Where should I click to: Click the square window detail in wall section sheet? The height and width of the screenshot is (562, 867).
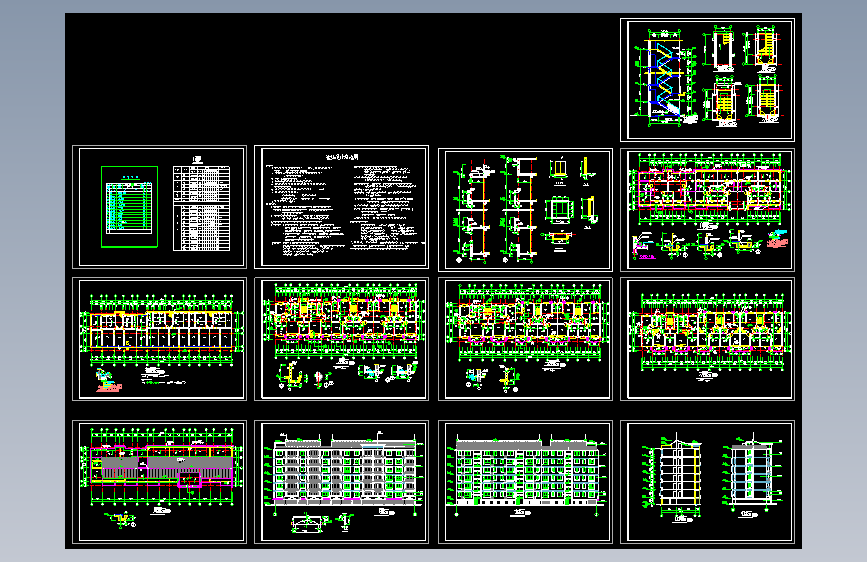click(560, 210)
